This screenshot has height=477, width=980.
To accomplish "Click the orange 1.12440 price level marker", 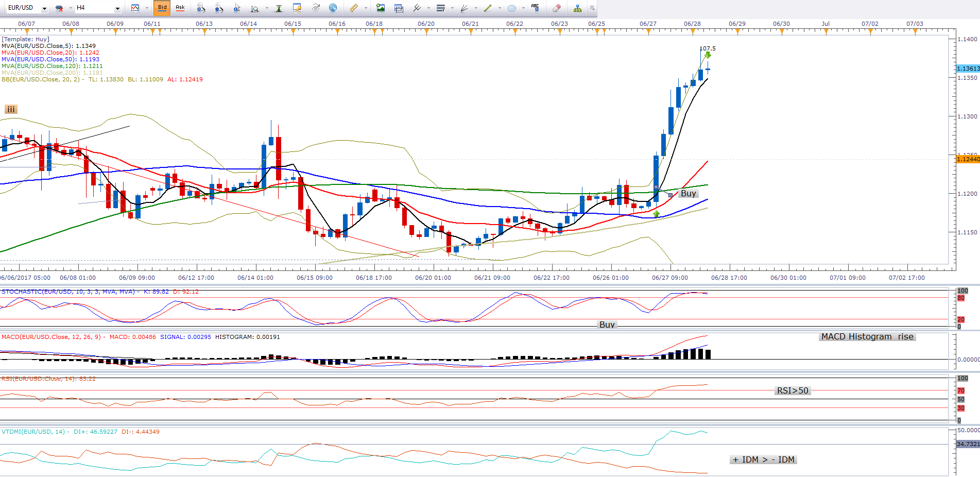I will tap(968, 159).
